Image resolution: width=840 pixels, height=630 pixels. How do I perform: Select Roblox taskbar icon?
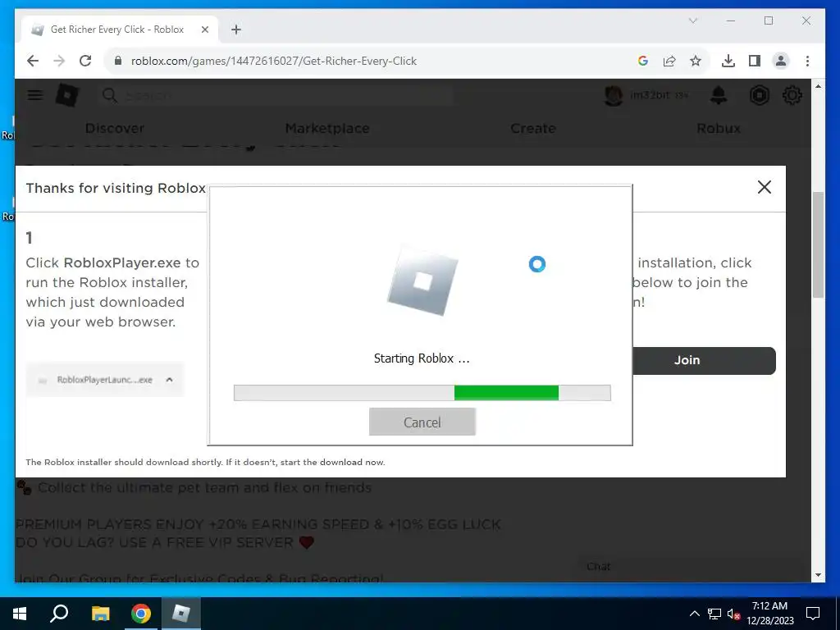[181, 614]
